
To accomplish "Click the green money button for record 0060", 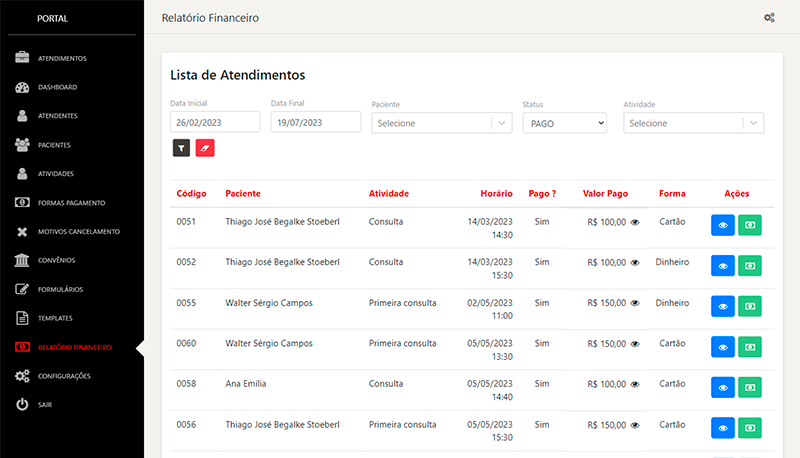I will (750, 347).
